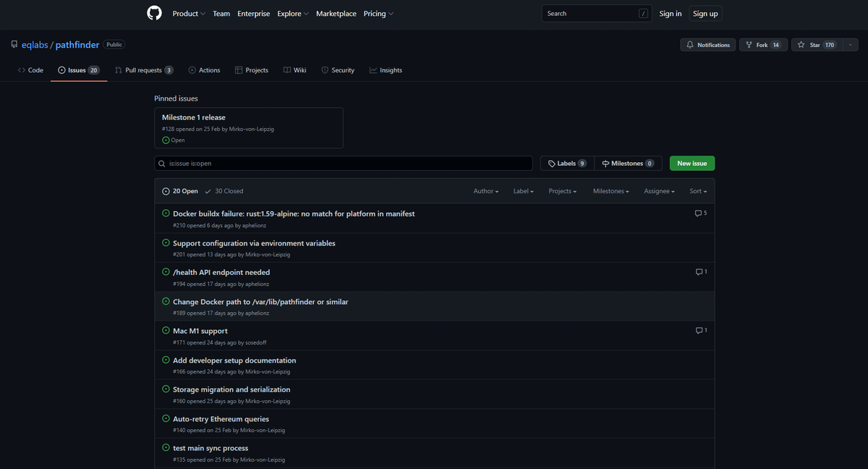Click comment icon on /health API issue
Image resolution: width=868 pixels, height=469 pixels.
point(699,272)
